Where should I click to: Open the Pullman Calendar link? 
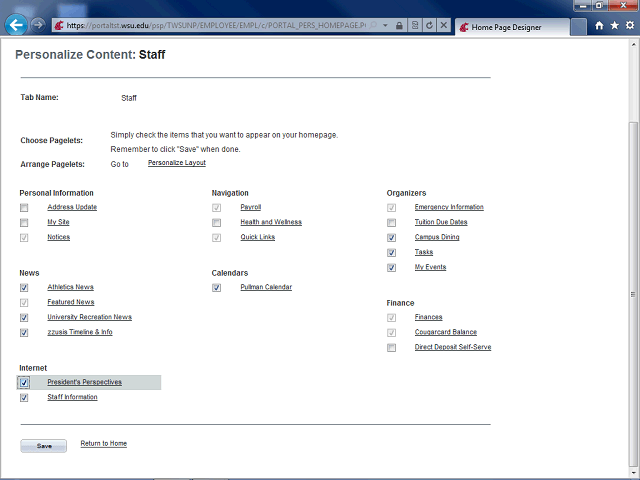(x=266, y=287)
